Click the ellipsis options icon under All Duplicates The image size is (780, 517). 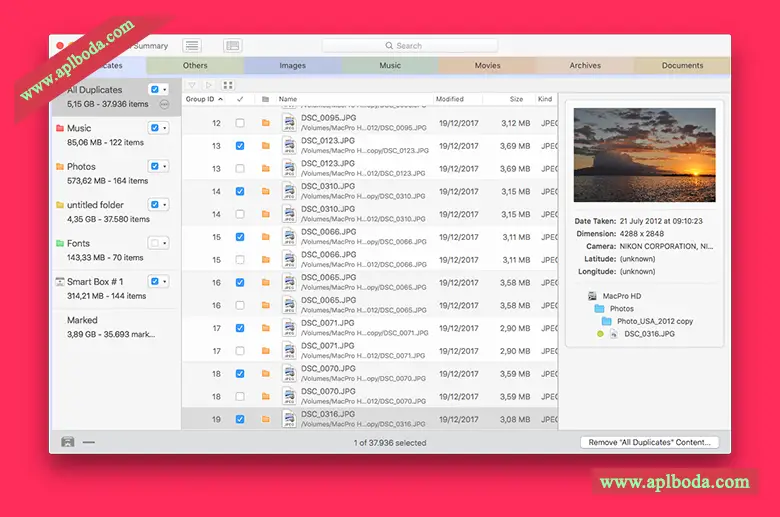(164, 104)
